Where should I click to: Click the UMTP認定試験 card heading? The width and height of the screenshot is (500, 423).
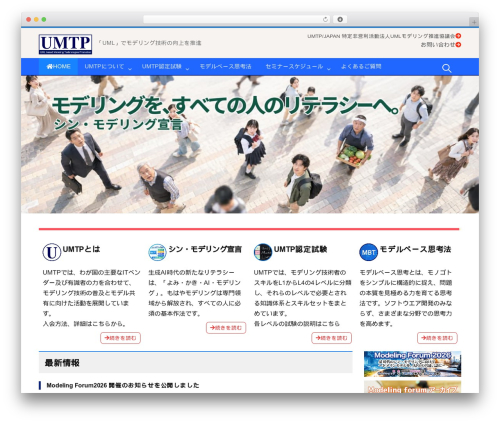[300, 249]
